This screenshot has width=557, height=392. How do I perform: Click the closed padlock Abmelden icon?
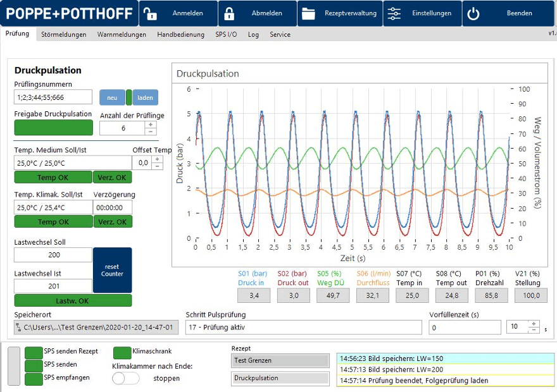[x=229, y=13]
